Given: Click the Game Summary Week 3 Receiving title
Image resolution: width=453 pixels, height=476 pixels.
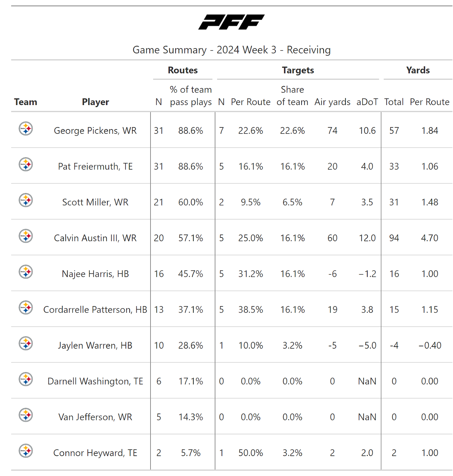Looking at the screenshot, I should (231, 50).
